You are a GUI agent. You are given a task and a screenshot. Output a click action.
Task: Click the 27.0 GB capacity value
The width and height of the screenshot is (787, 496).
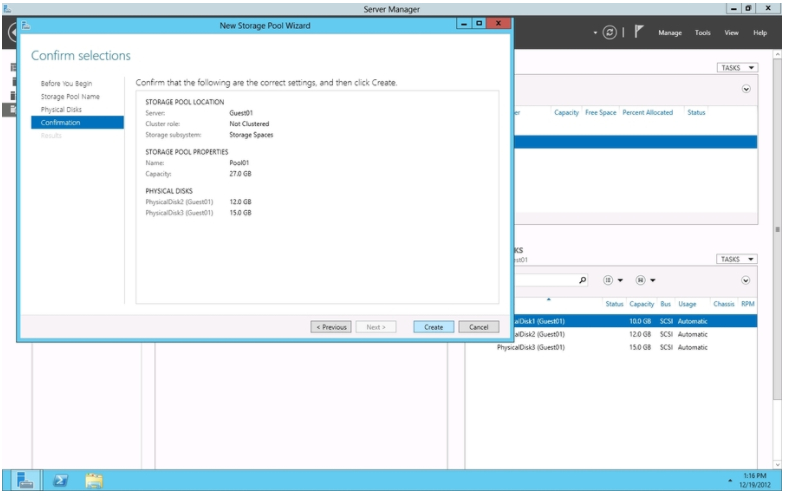(240, 174)
